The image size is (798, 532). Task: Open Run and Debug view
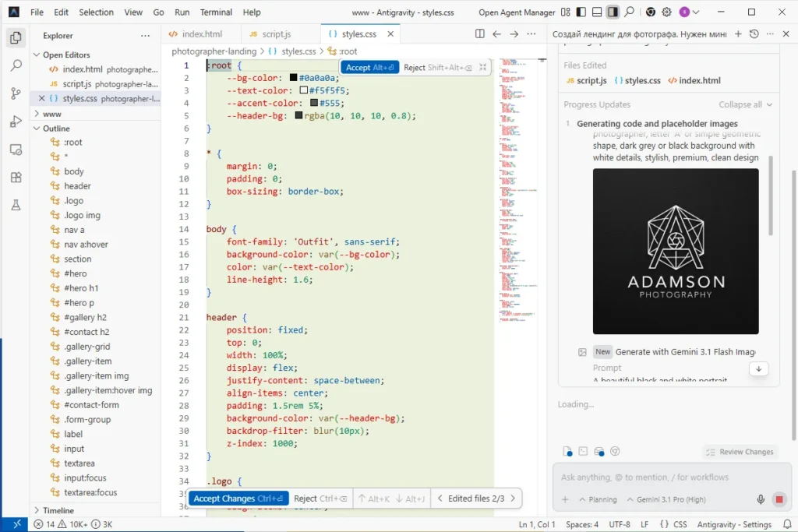pos(16,122)
